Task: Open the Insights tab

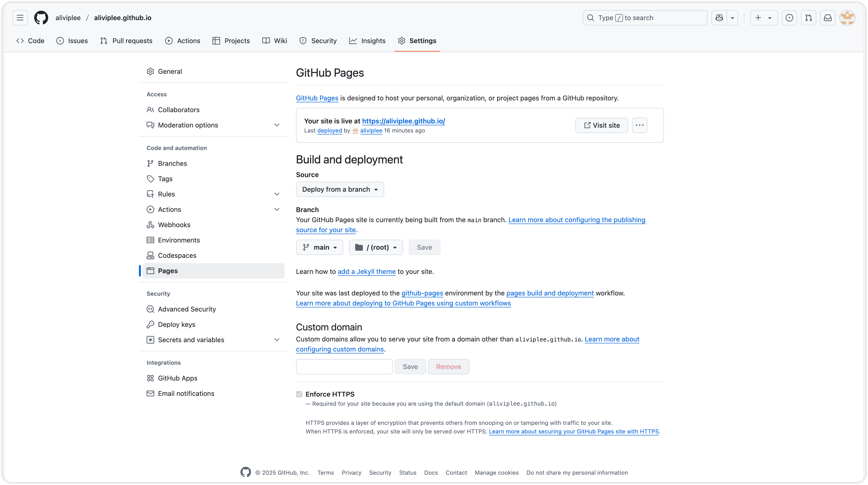Action: click(x=367, y=40)
